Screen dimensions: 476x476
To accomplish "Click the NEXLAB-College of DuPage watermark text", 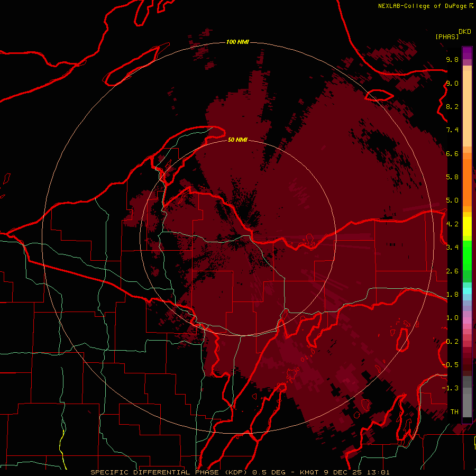I will point(423,6).
